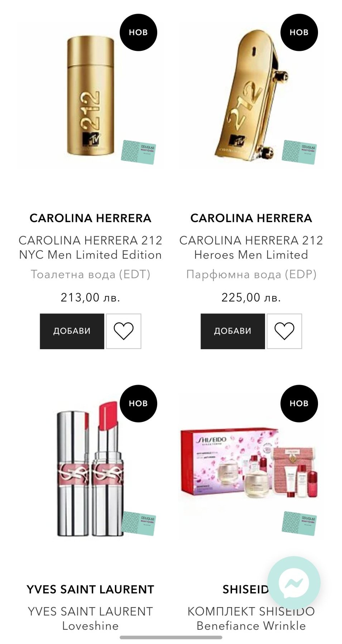Open 212 Heroes Men Limited title link

[x=251, y=247]
